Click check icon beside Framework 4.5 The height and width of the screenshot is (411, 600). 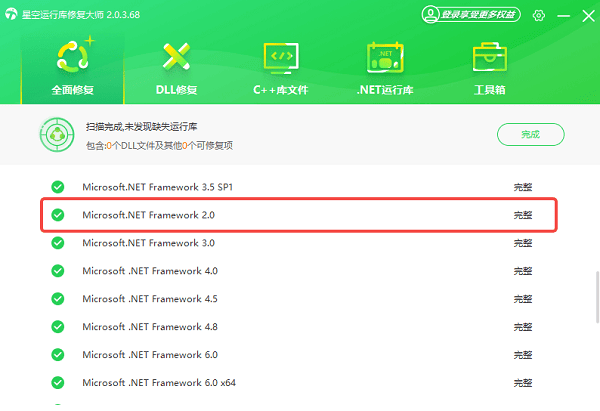point(58,299)
